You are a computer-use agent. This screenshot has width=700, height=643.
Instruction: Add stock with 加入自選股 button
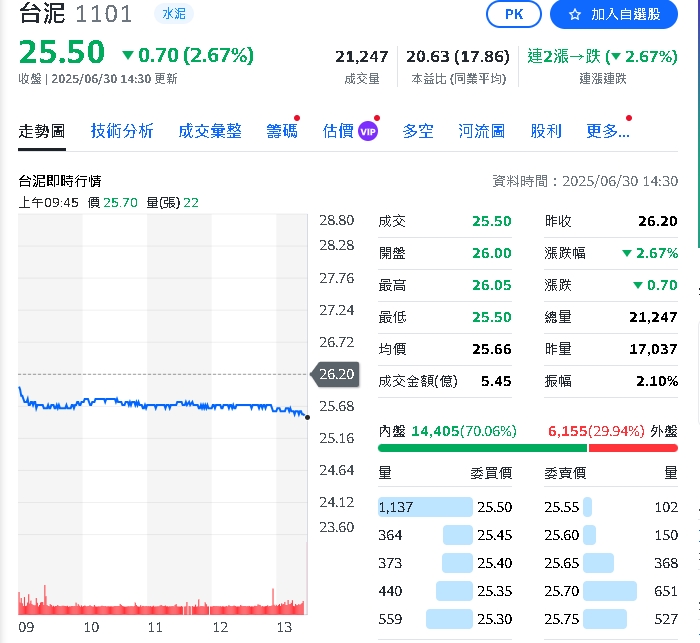click(x=614, y=14)
